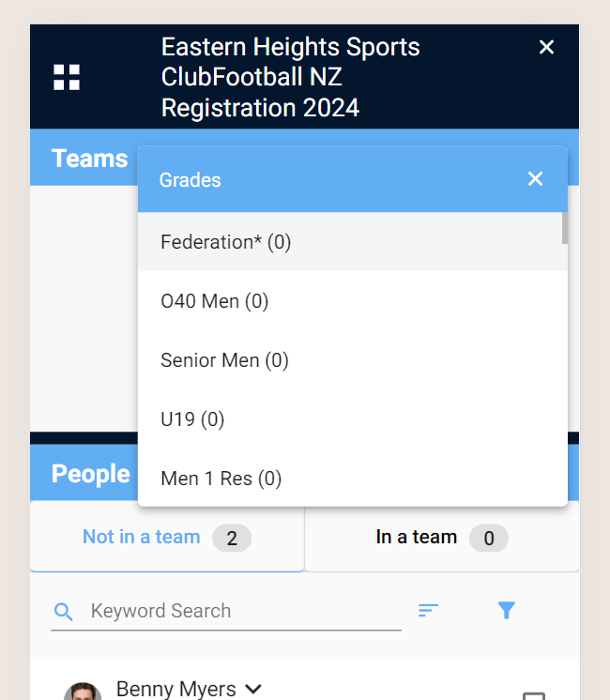Close the Grades dropdown panel
Image resolution: width=610 pixels, height=700 pixels.
535,179
